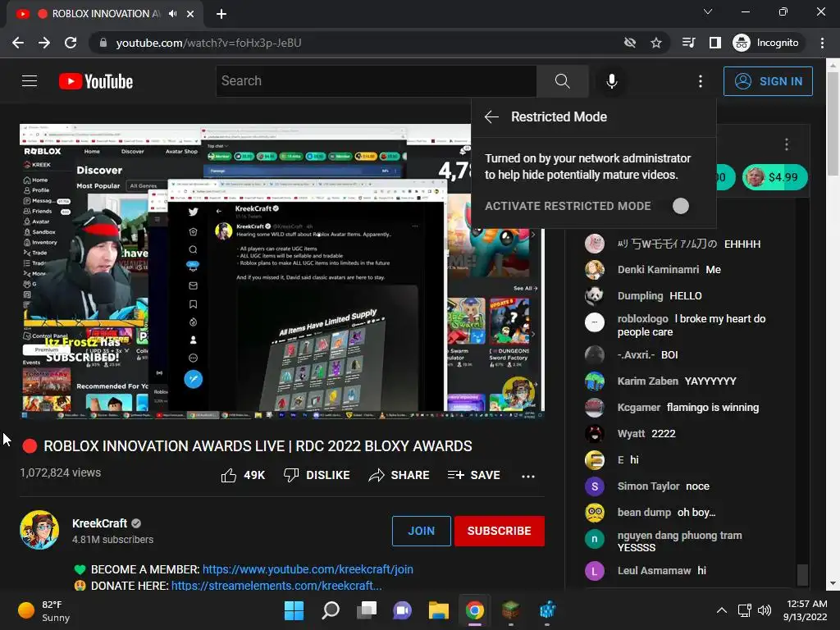Open a new browser tab

pos(221,14)
